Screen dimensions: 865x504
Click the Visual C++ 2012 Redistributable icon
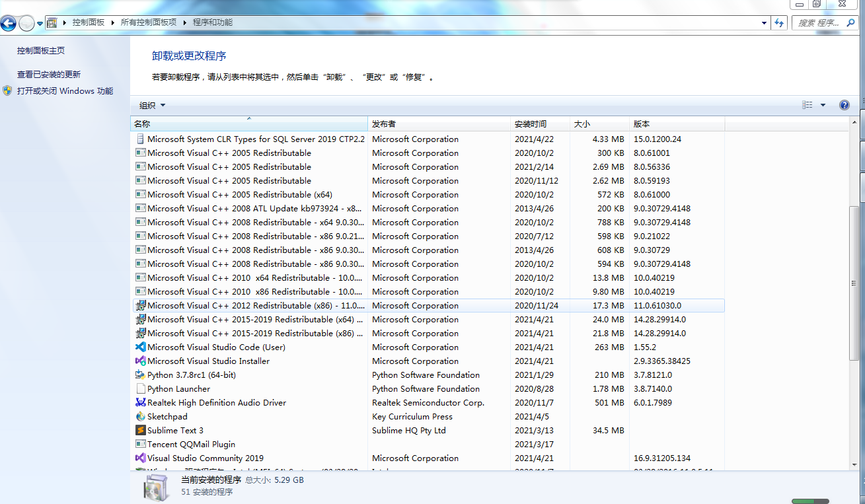(x=140, y=306)
